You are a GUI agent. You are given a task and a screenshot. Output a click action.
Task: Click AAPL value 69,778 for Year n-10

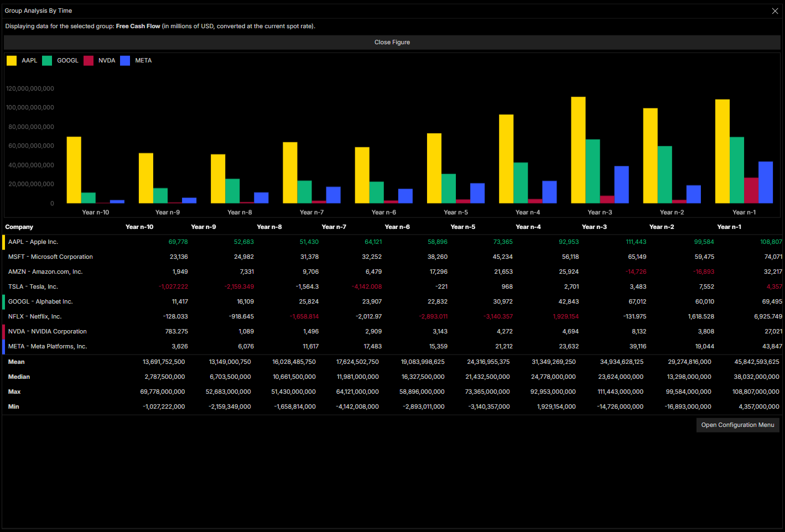(x=178, y=242)
